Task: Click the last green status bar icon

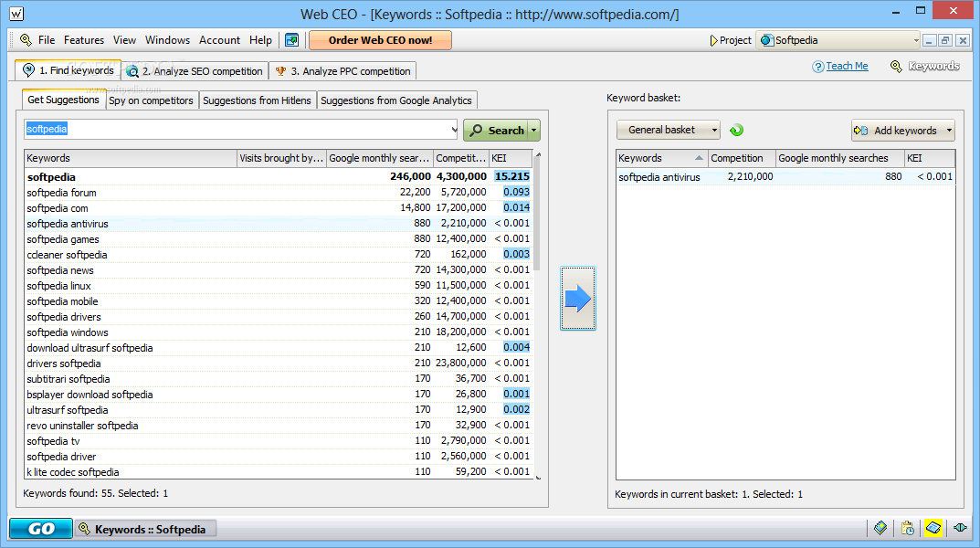Action: tap(961, 528)
